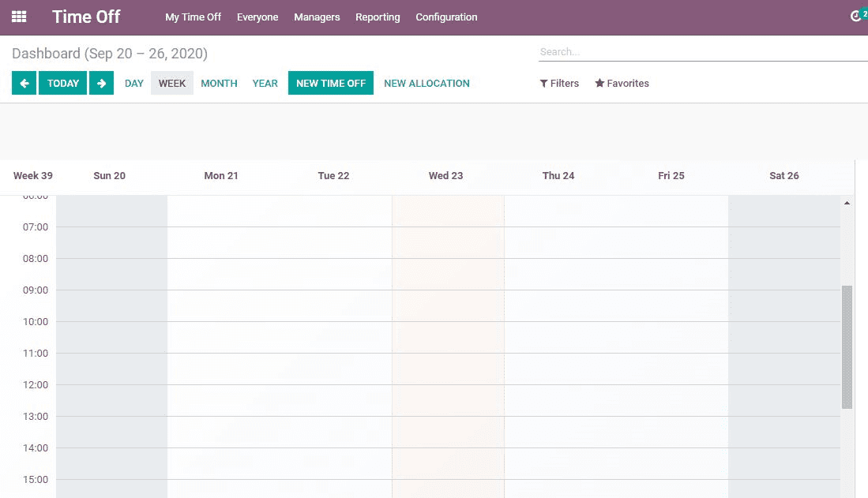Click the 09:00 time label

tap(36, 290)
